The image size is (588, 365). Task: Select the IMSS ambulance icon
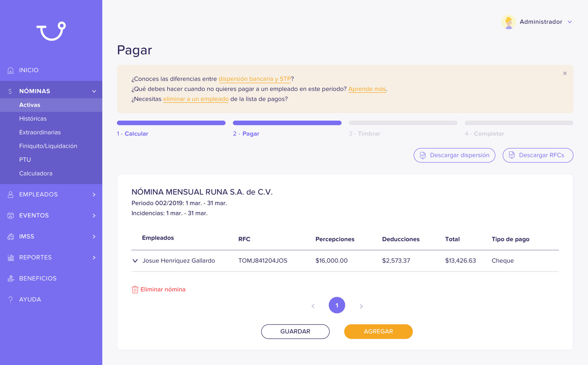point(10,236)
